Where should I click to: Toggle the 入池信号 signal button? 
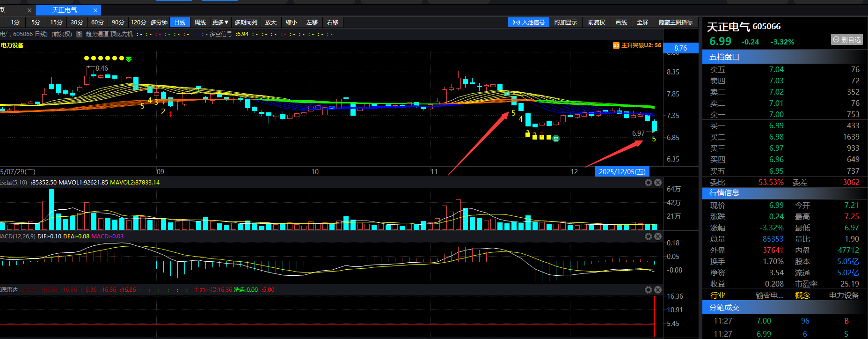(x=529, y=22)
